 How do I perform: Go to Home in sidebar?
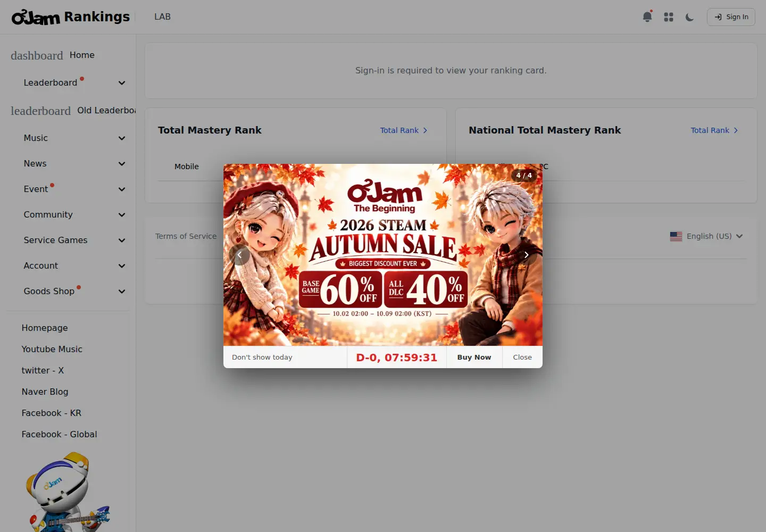tap(82, 55)
